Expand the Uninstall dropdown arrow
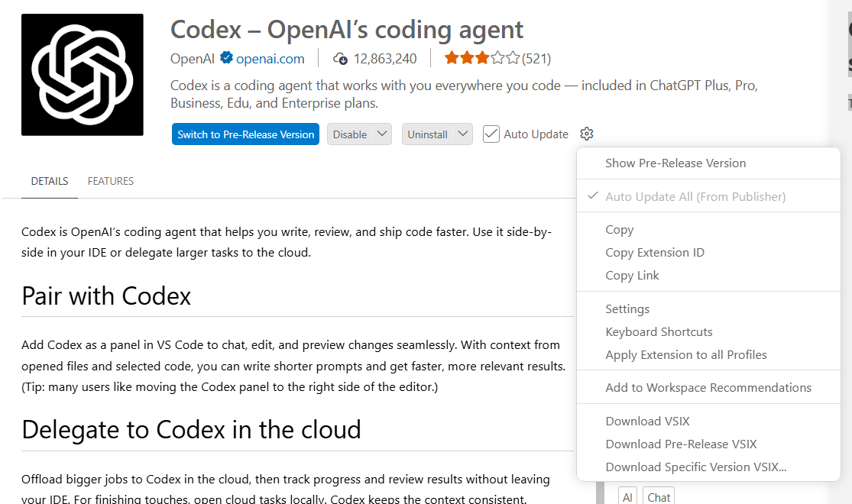The width and height of the screenshot is (852, 504). pyautogui.click(x=463, y=134)
